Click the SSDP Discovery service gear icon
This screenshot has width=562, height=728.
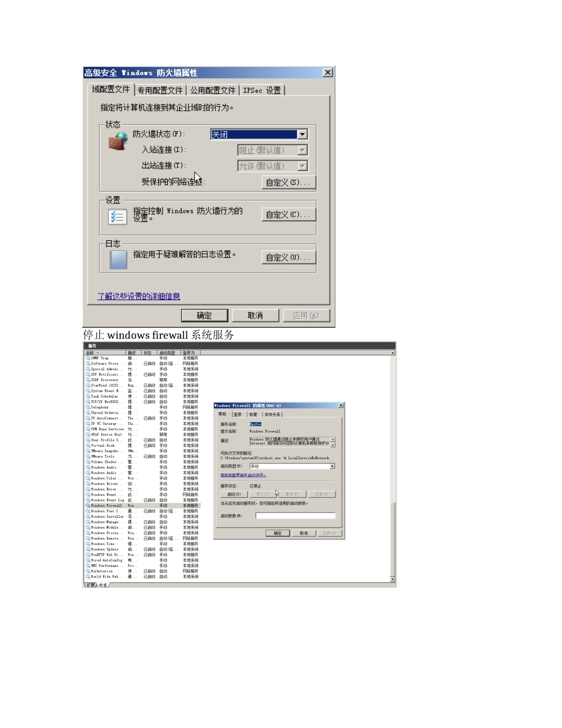tap(88, 380)
